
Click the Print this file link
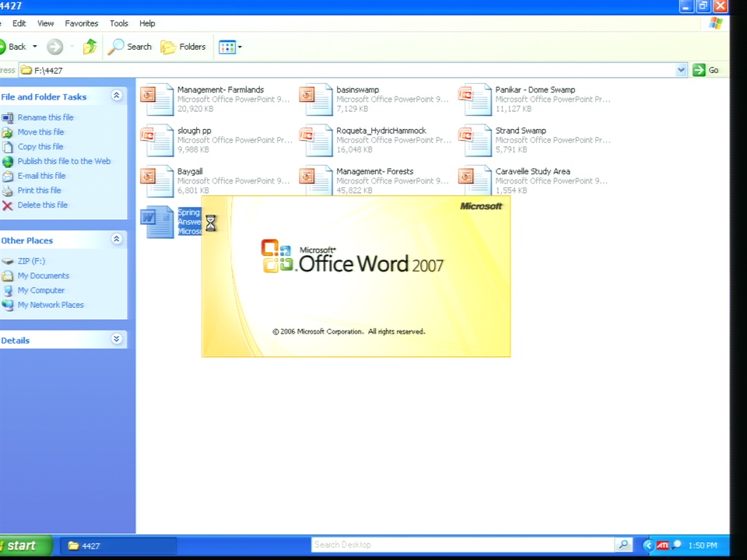tap(40, 191)
